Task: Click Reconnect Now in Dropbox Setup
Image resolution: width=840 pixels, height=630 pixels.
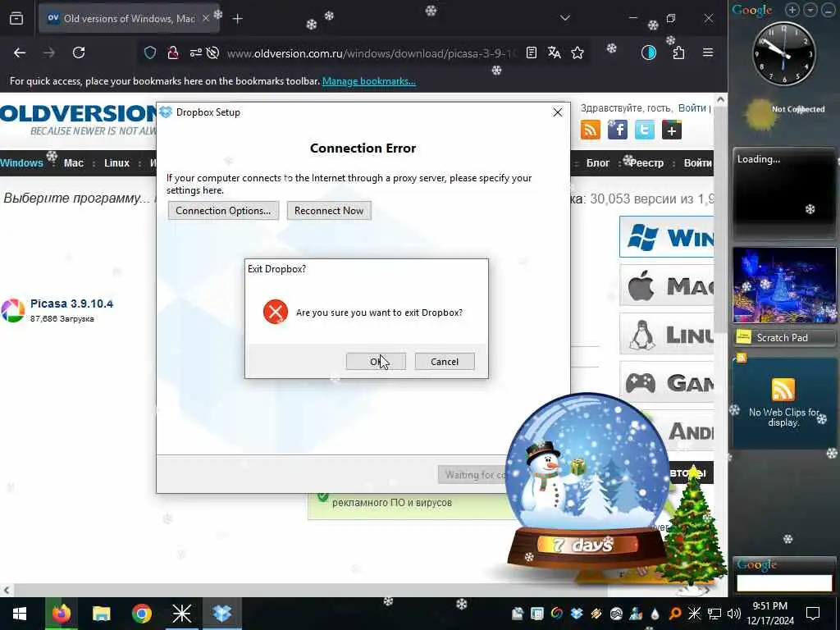Action: (329, 211)
